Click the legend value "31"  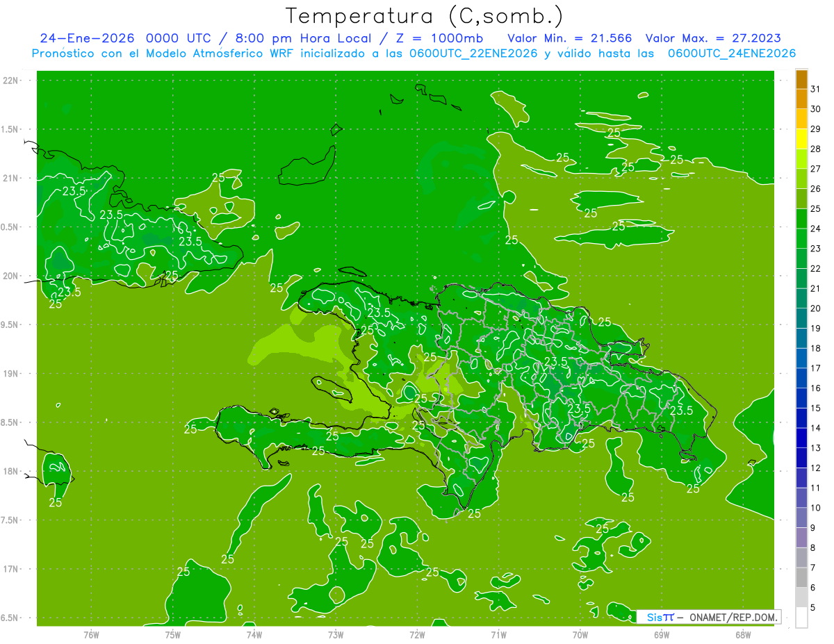pos(816,89)
